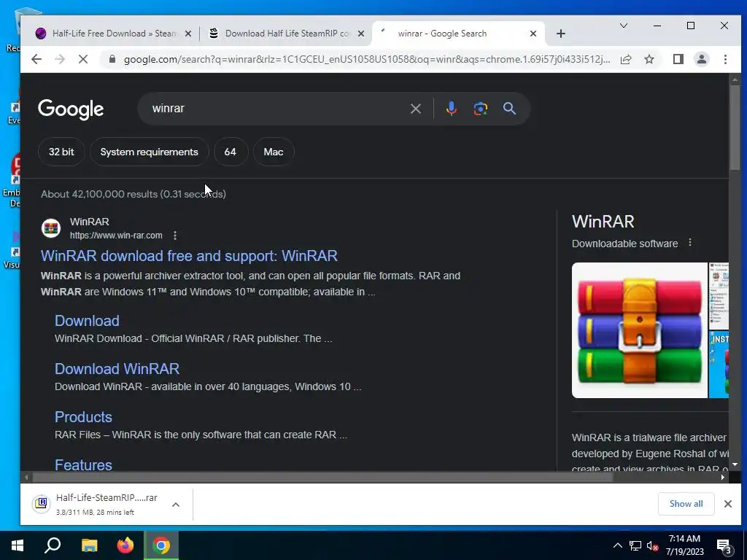Open a new browser tab
Viewport: 747px width, 560px height.
pos(561,34)
